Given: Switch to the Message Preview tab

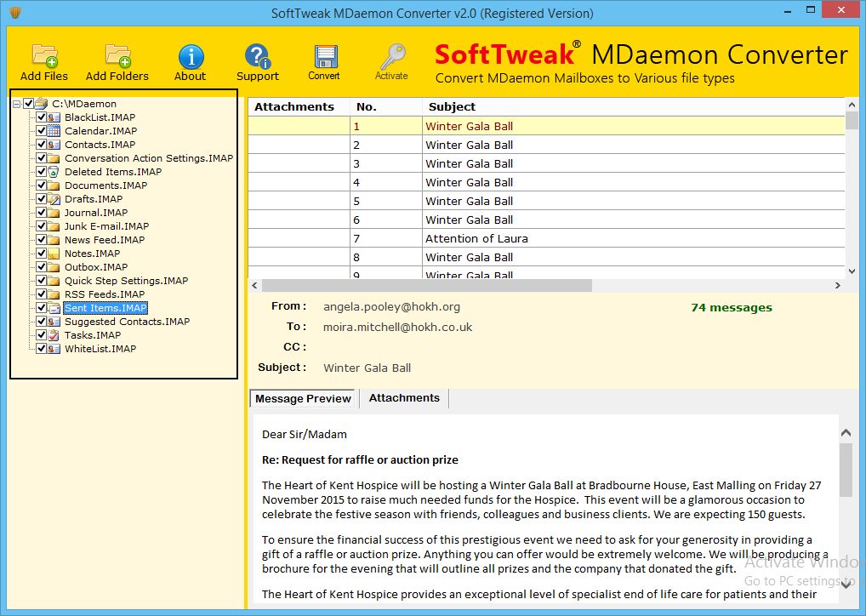Looking at the screenshot, I should [303, 398].
